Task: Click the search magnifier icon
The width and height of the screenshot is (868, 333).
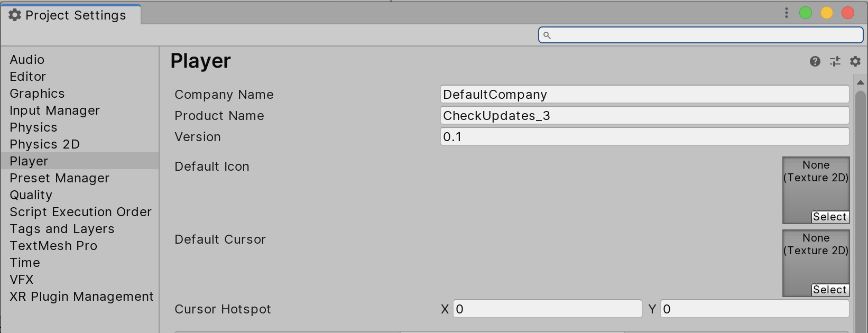Action: pyautogui.click(x=547, y=35)
